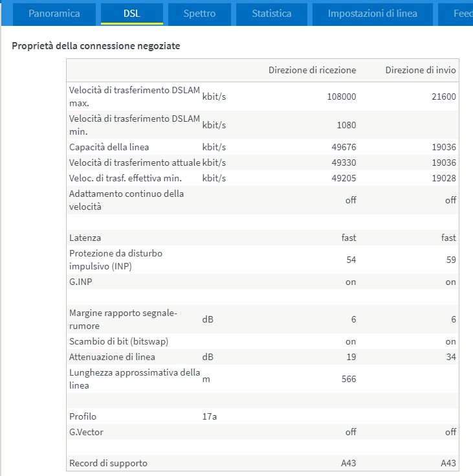Open the Statistica tab

272,14
